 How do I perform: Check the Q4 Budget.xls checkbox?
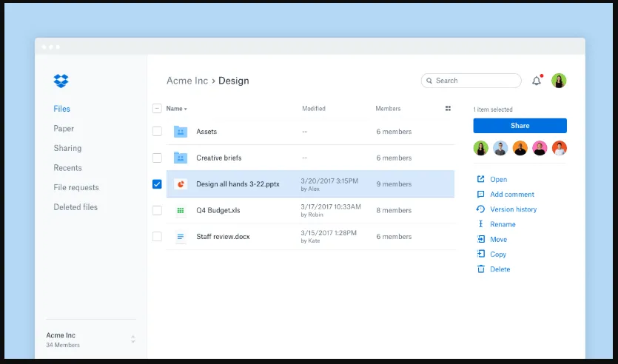pos(157,210)
